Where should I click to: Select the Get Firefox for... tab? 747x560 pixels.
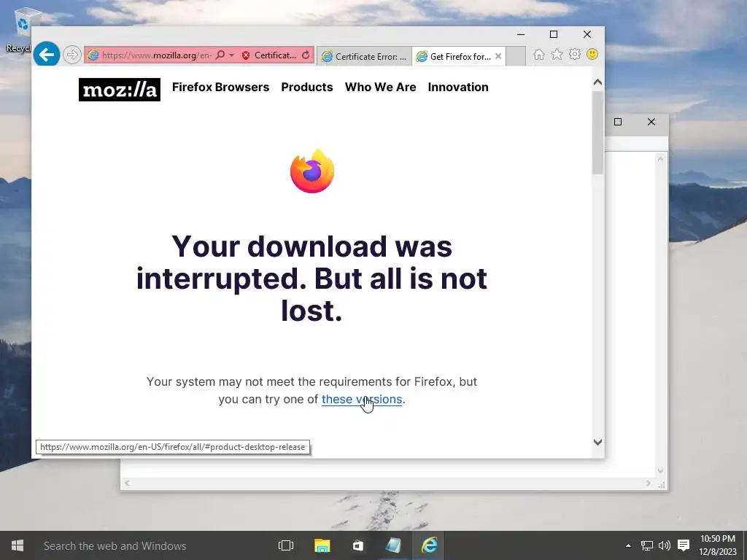click(454, 56)
